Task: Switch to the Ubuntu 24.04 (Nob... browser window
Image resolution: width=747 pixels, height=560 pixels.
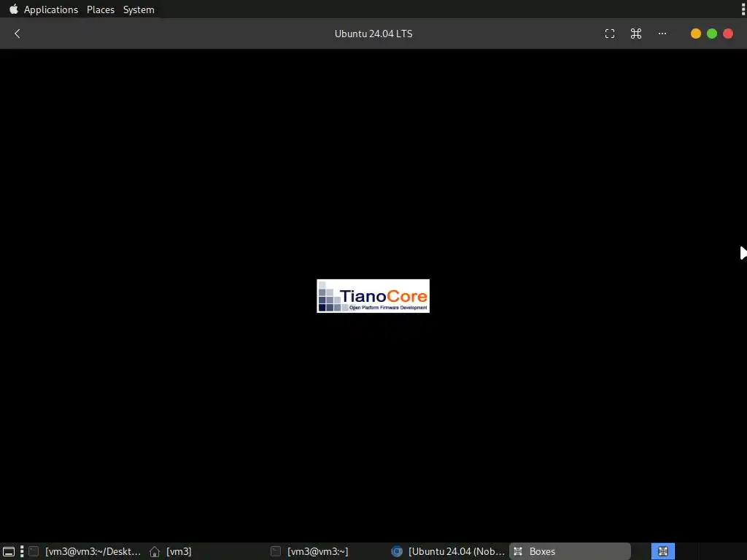Action: click(448, 551)
